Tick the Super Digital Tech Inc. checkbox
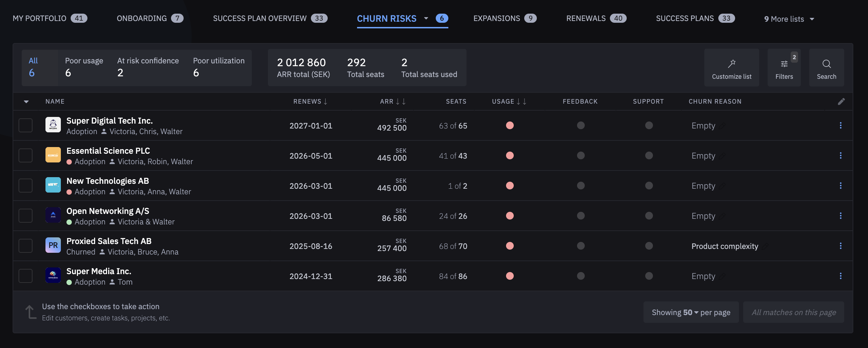The image size is (868, 348). [26, 125]
